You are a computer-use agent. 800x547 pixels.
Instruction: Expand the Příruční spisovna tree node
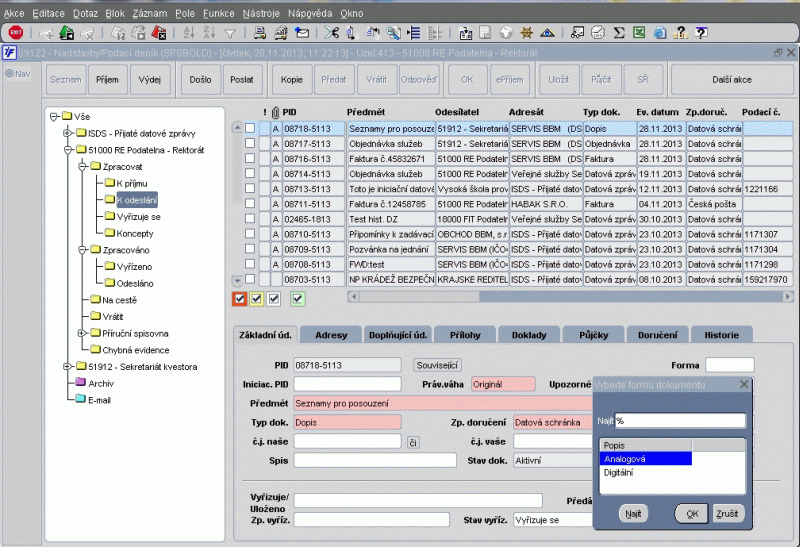82,333
